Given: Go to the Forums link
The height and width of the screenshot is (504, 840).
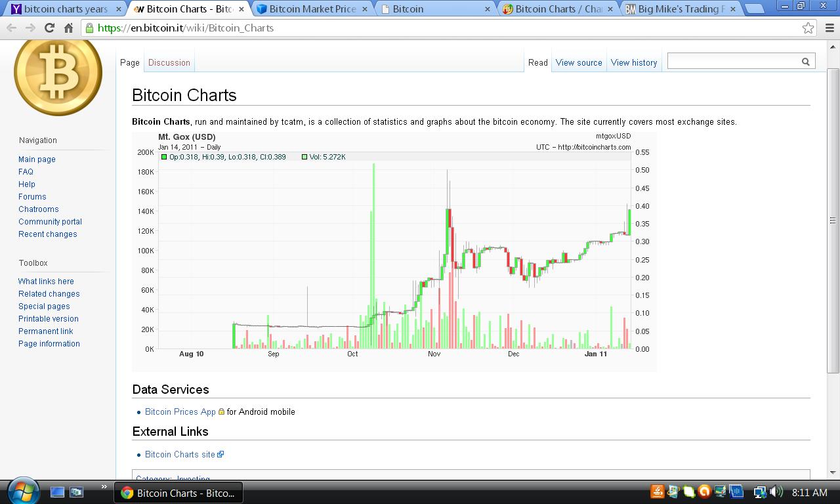Looking at the screenshot, I should click(32, 197).
